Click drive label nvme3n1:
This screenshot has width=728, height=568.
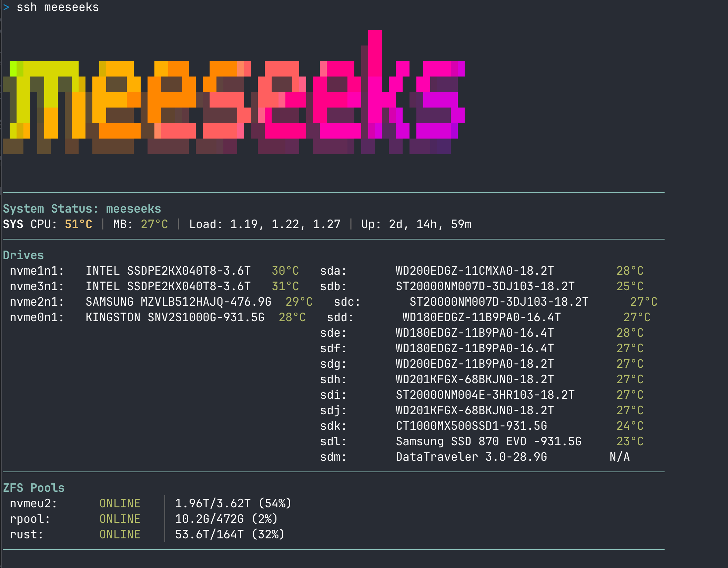pyautogui.click(x=37, y=286)
